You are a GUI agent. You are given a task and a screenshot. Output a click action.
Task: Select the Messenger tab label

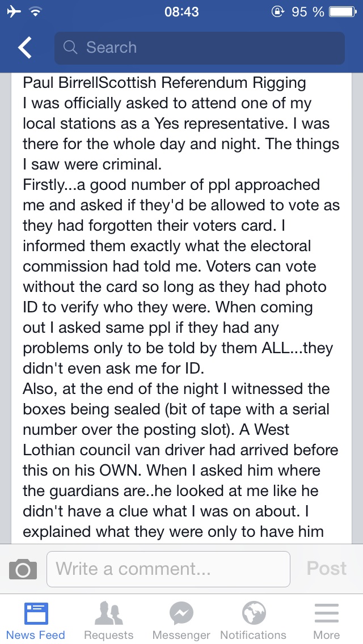click(181, 635)
